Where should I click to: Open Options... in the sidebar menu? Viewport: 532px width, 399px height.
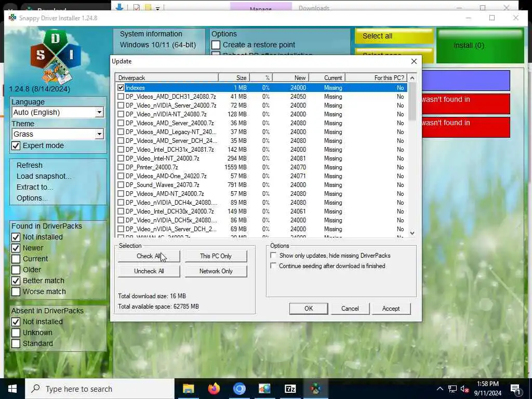(x=32, y=198)
